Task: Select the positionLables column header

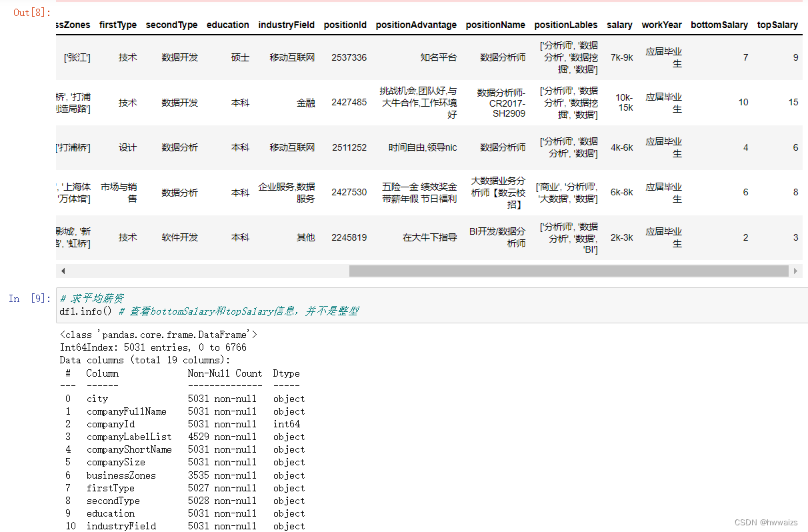Action: tap(566, 25)
